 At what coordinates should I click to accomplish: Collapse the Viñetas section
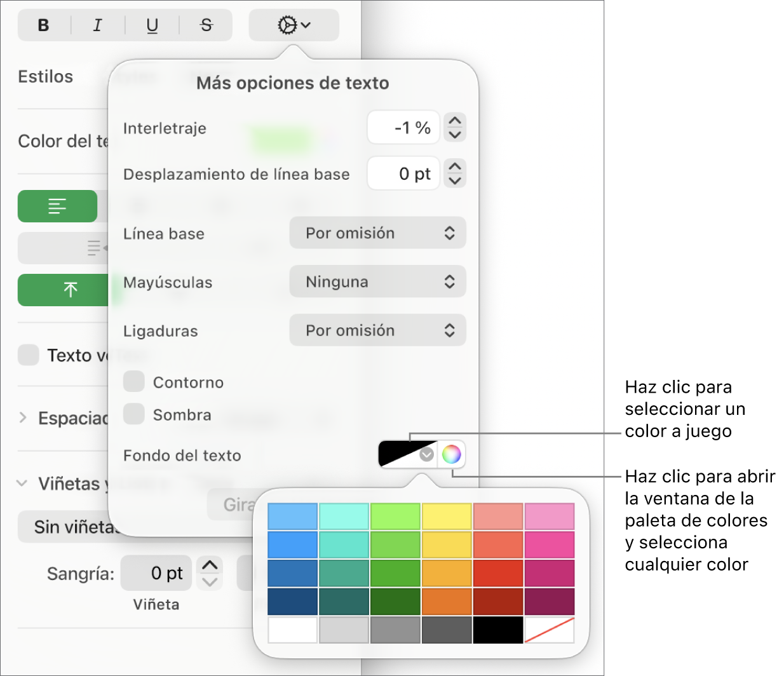pyautogui.click(x=22, y=483)
